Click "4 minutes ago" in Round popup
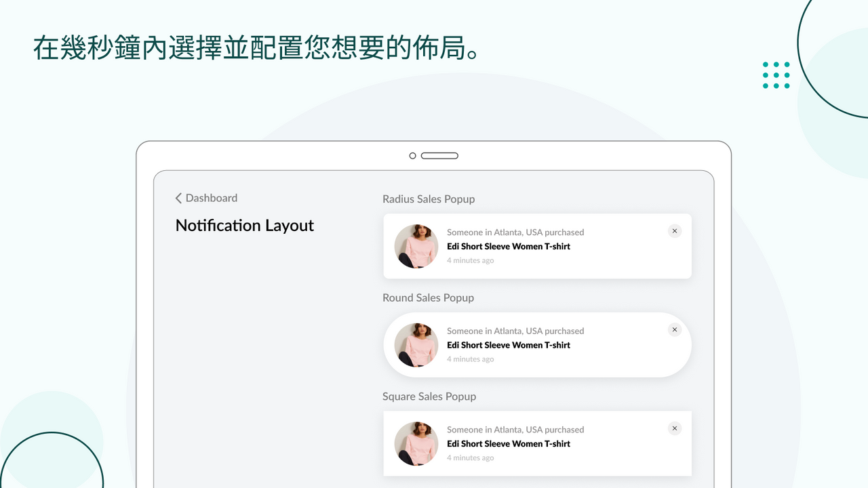868x488 pixels. 470,359
